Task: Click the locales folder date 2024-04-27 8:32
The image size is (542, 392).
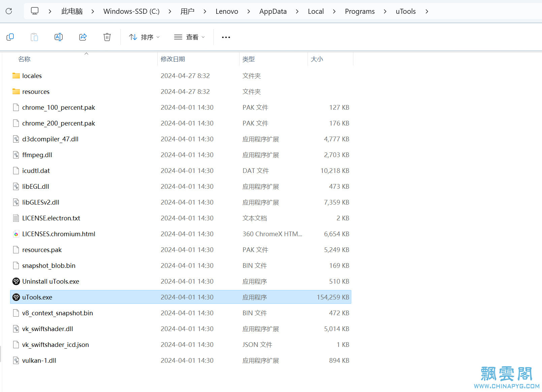Action: 185,76
